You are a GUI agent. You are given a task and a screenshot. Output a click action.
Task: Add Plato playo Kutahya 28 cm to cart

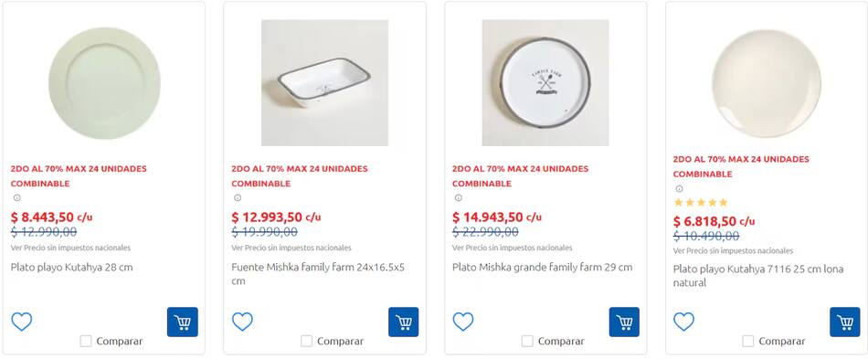point(183,322)
